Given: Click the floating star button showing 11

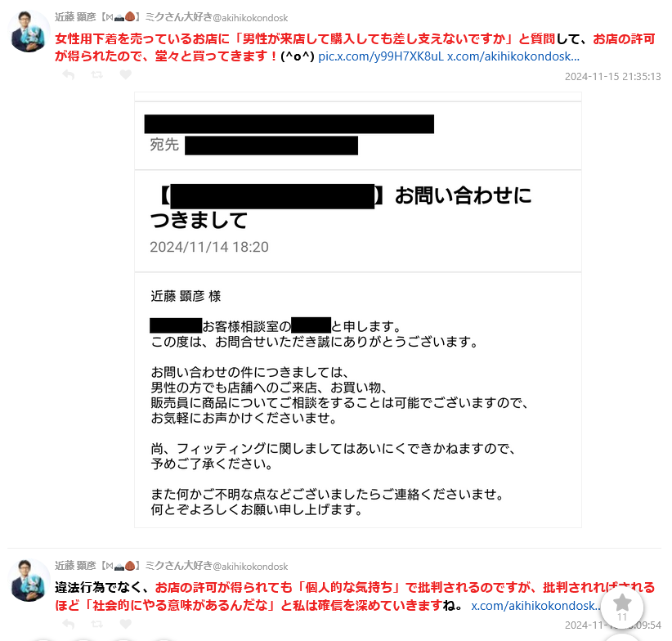Looking at the screenshot, I should (x=622, y=607).
